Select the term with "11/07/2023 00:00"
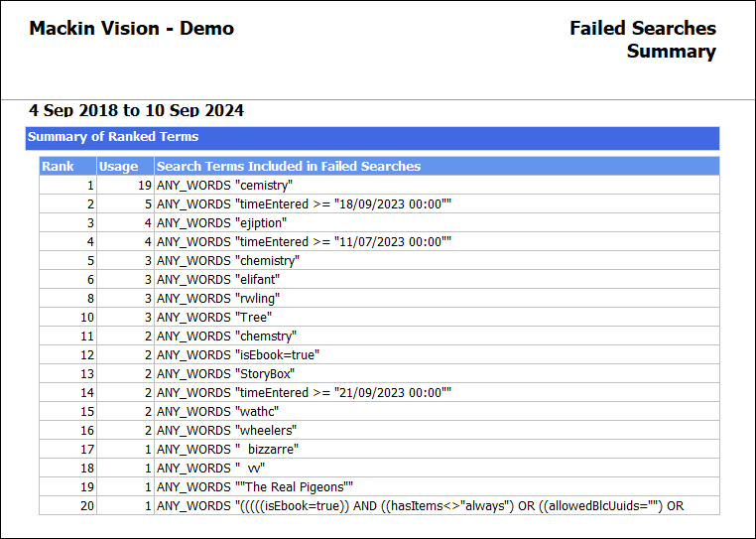This screenshot has width=756, height=539. [x=304, y=242]
